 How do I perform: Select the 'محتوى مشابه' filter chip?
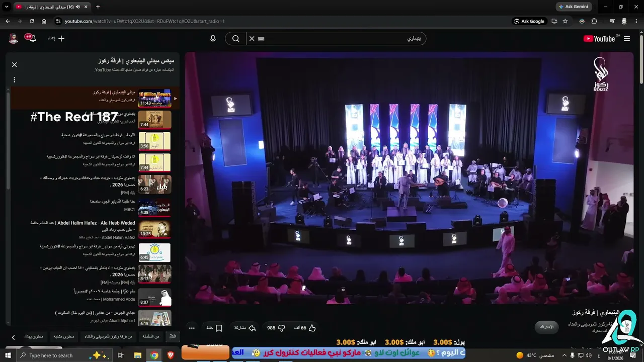click(x=64, y=336)
